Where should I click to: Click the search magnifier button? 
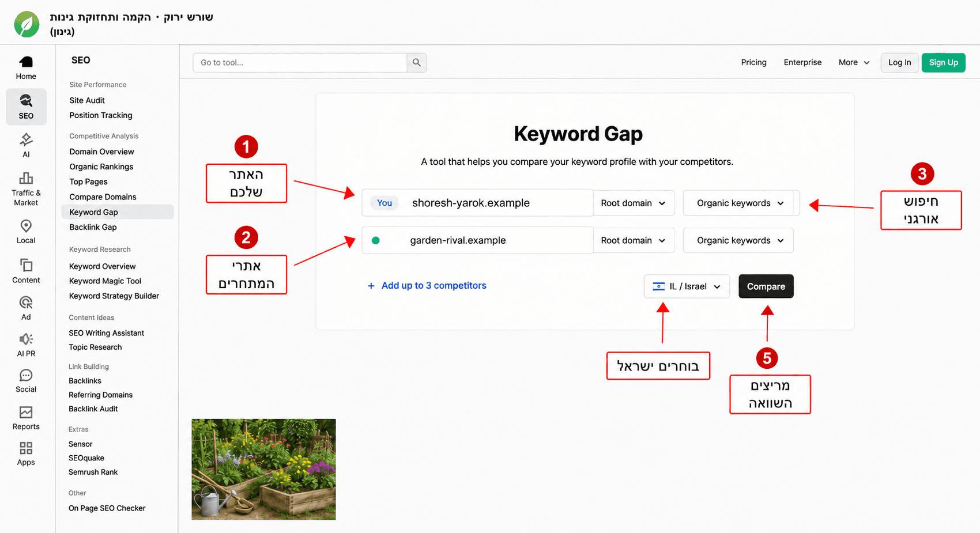pyautogui.click(x=417, y=63)
